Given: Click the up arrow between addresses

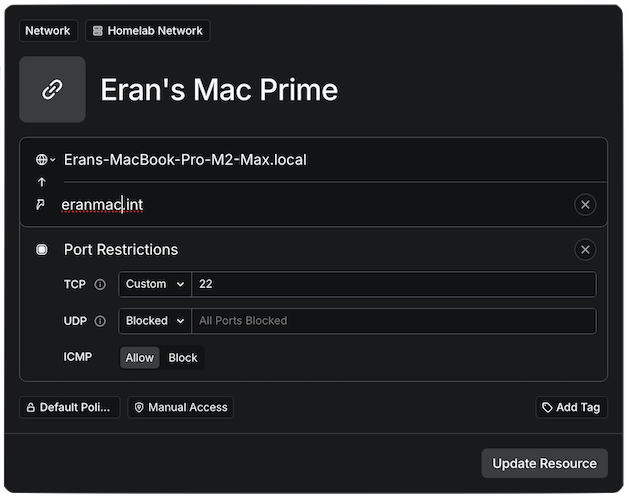Looking at the screenshot, I should 41,182.
